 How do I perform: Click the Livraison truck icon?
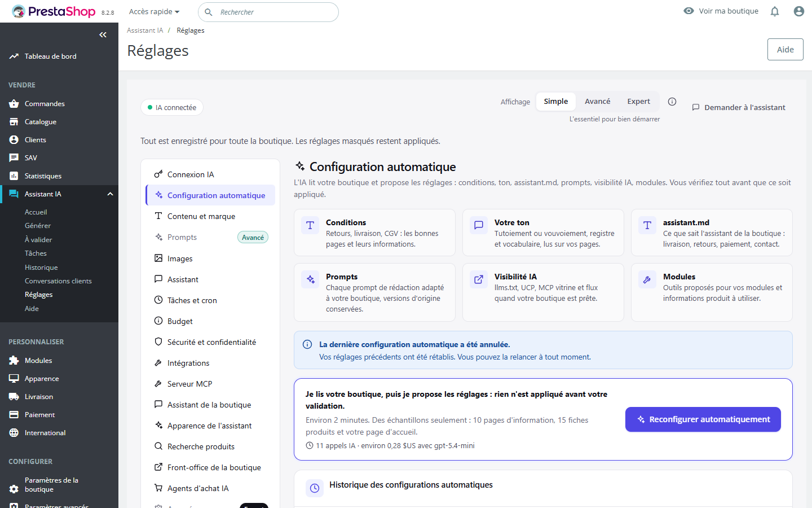tap(14, 397)
